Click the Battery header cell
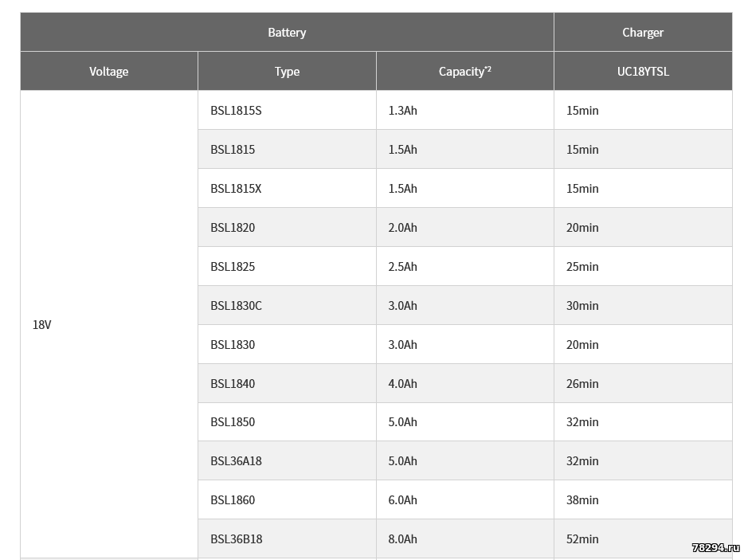 (x=287, y=33)
